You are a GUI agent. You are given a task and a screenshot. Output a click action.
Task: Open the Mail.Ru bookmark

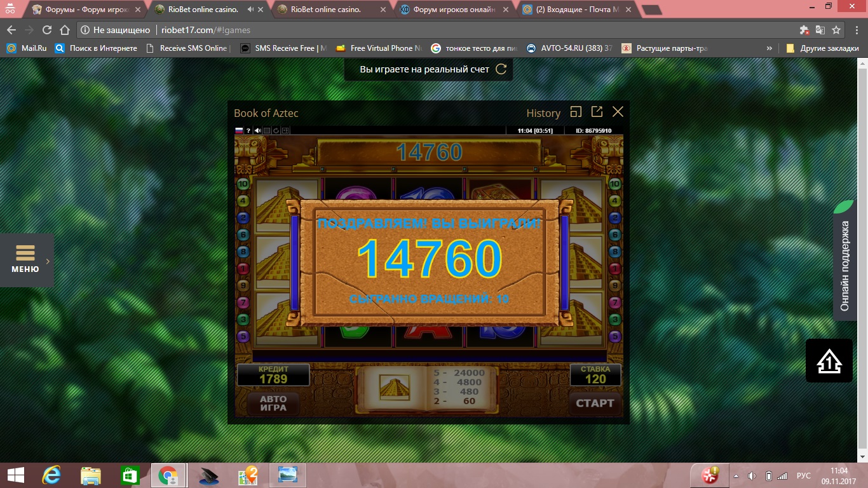[x=26, y=48]
